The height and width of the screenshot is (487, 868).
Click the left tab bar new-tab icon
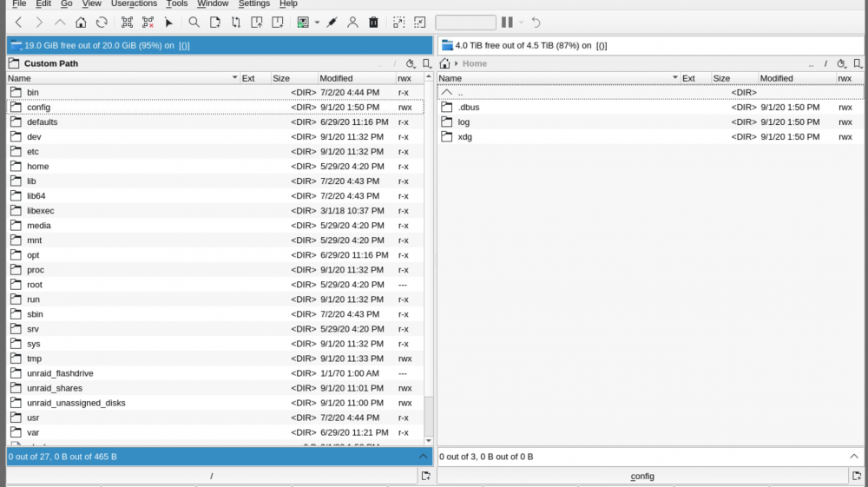(x=425, y=476)
